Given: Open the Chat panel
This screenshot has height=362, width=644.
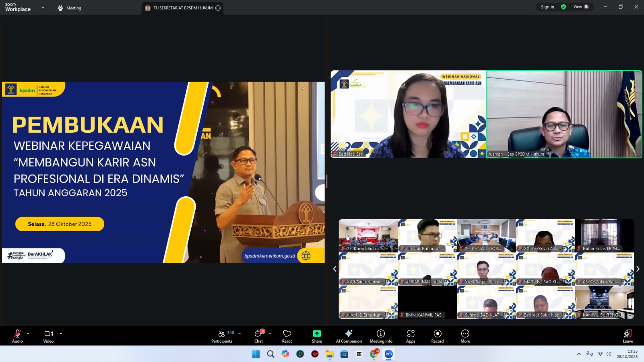Looking at the screenshot, I should (258, 336).
